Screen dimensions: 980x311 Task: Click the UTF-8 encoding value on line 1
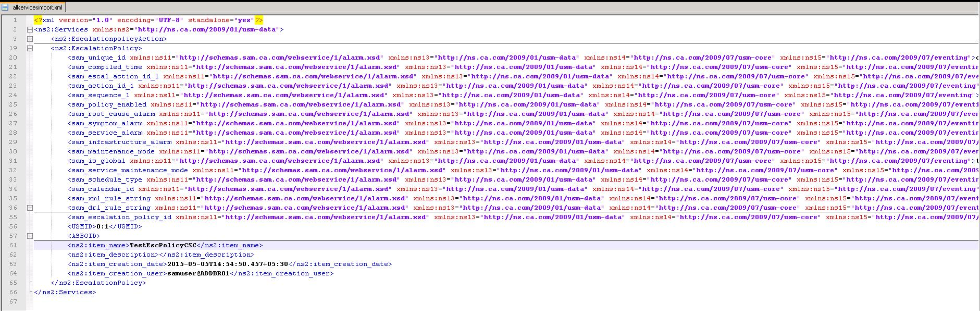169,20
